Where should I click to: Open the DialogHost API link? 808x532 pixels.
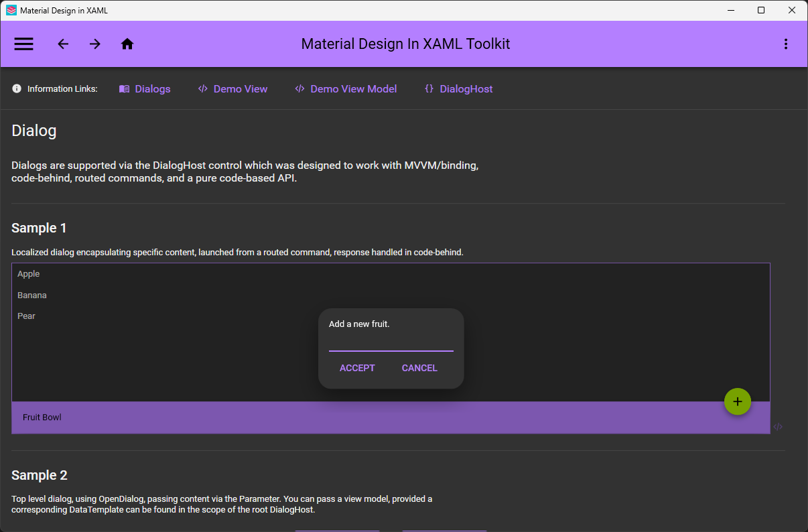tap(459, 88)
